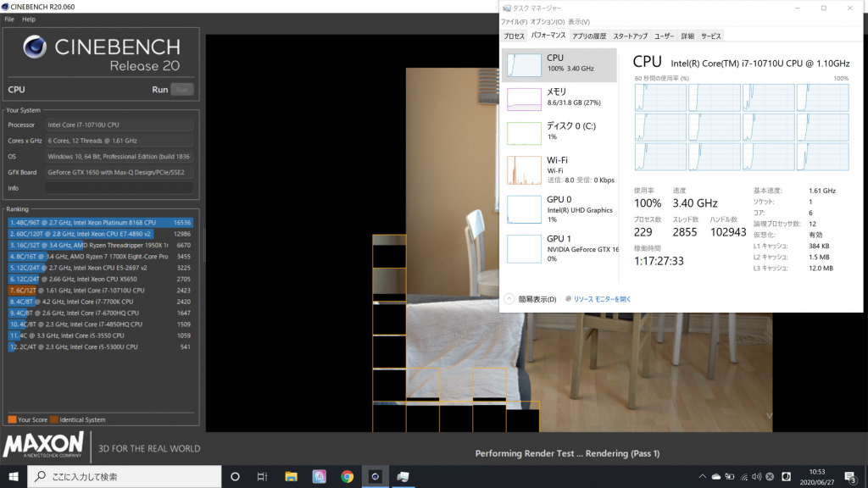Viewport: 868px width, 488px height.
Task: Launch Google Chrome from the taskbar
Action: click(x=347, y=476)
